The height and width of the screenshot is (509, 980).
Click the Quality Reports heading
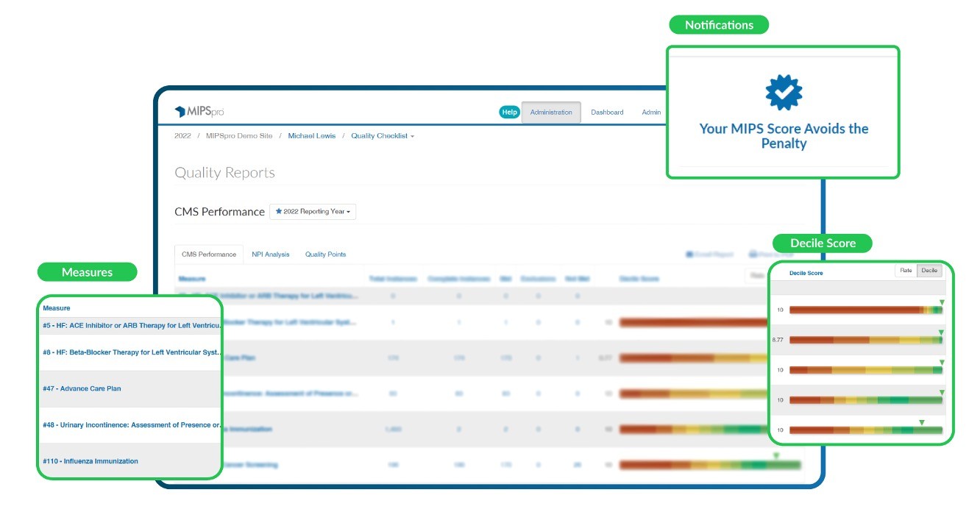pos(224,173)
